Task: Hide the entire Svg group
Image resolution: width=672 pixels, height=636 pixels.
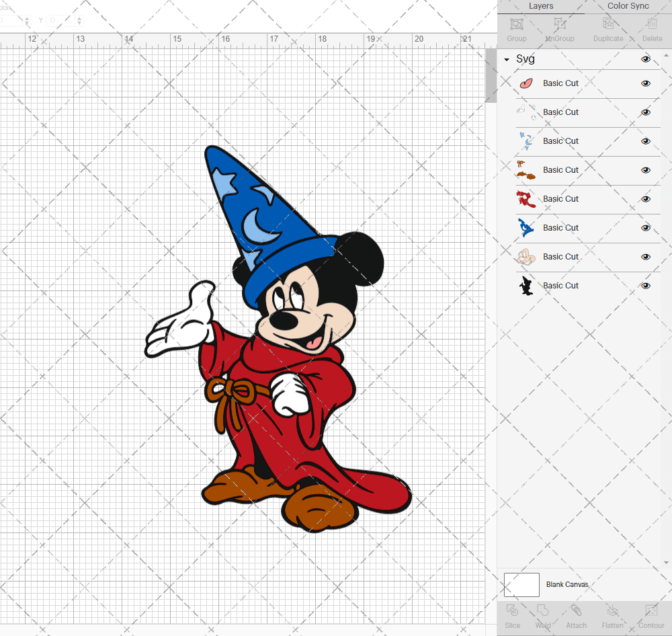Action: [x=645, y=59]
